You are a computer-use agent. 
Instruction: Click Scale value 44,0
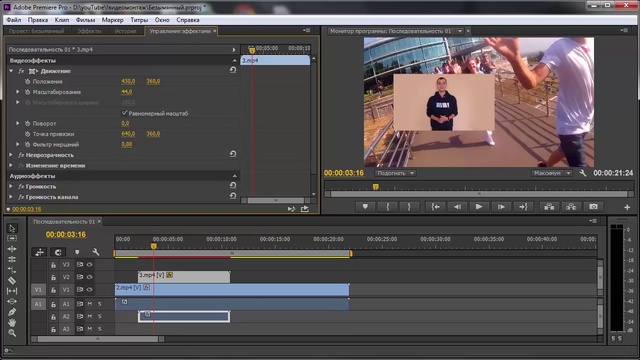pos(127,92)
